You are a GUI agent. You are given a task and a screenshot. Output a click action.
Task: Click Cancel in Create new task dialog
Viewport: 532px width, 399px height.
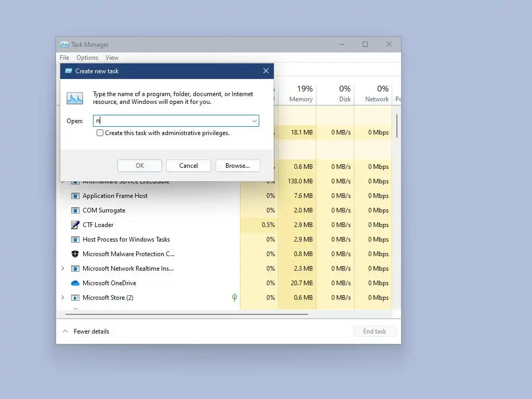[x=189, y=166]
